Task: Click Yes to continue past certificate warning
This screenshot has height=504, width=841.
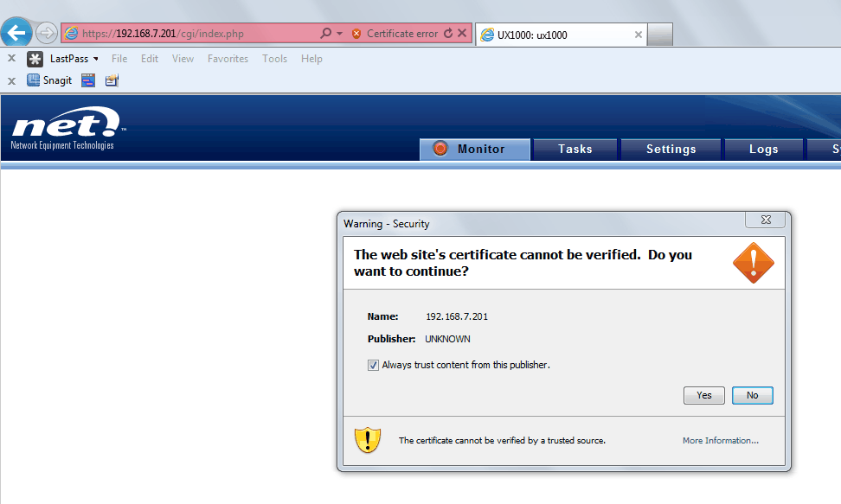Action: pyautogui.click(x=704, y=395)
